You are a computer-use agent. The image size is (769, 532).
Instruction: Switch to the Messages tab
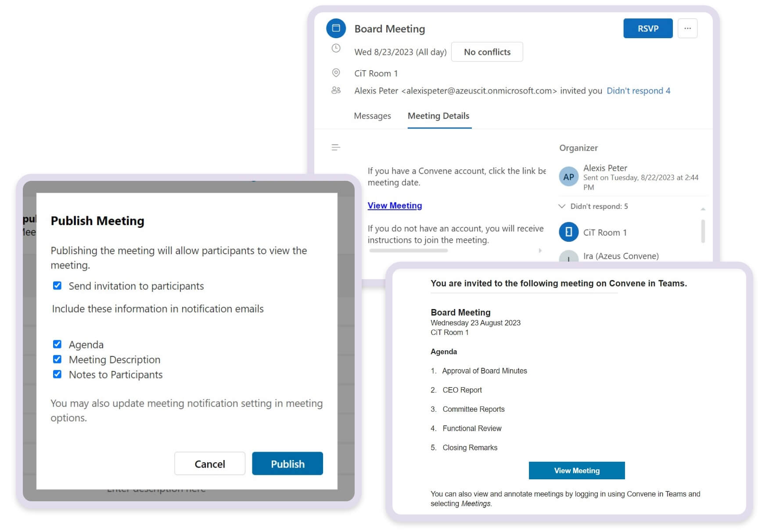click(x=372, y=115)
